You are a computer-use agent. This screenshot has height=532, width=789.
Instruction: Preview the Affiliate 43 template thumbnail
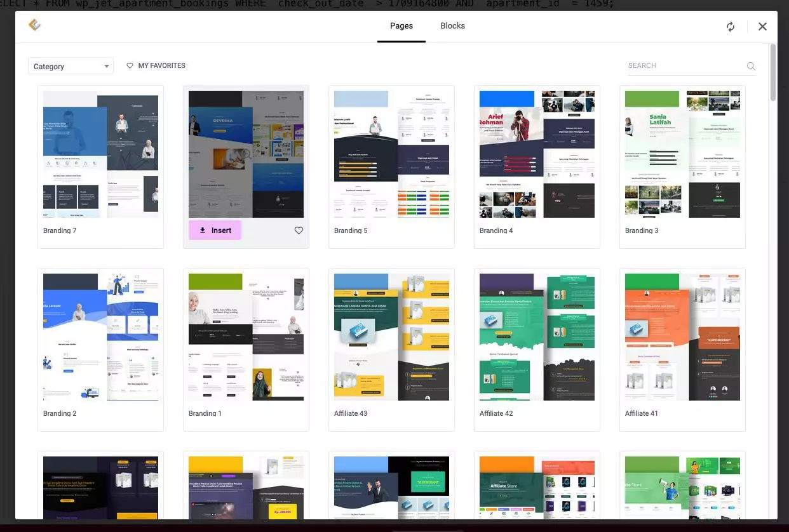click(391, 337)
